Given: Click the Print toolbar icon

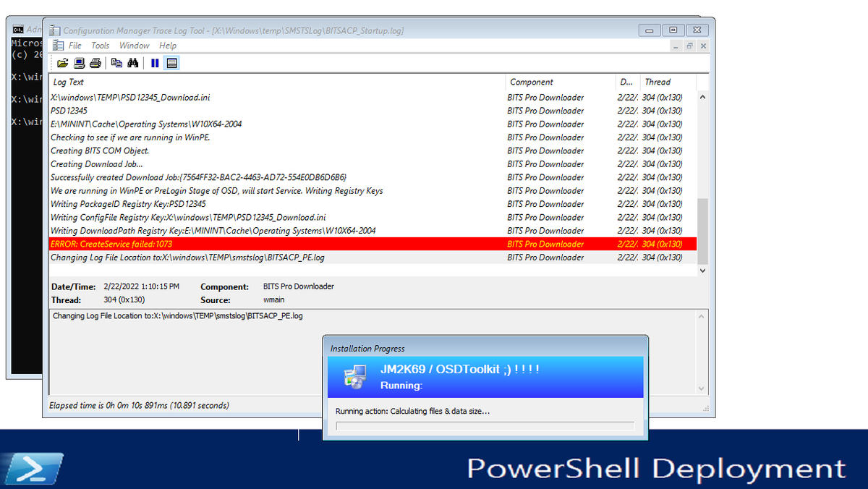Looking at the screenshot, I should [x=95, y=63].
